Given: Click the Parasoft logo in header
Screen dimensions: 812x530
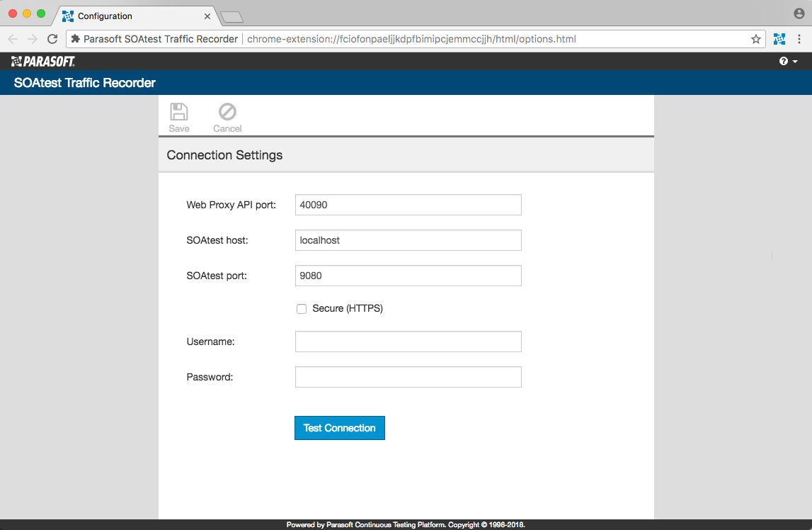Looking at the screenshot, I should (x=43, y=61).
